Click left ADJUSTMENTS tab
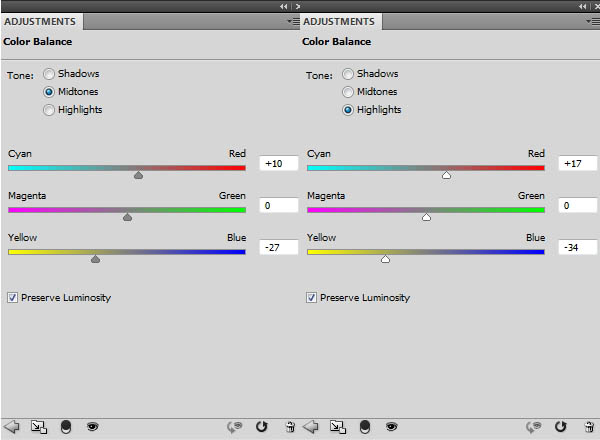Image resolution: width=600 pixels, height=440 pixels. (x=40, y=21)
